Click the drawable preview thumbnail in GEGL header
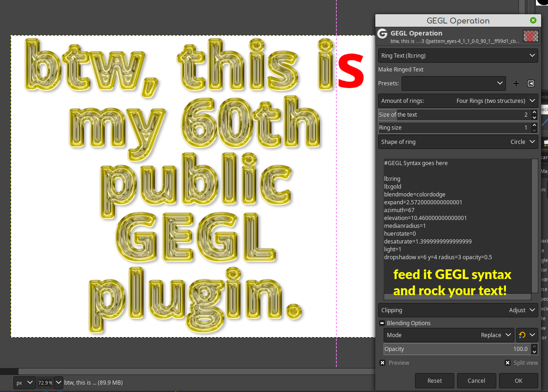 click(x=530, y=36)
